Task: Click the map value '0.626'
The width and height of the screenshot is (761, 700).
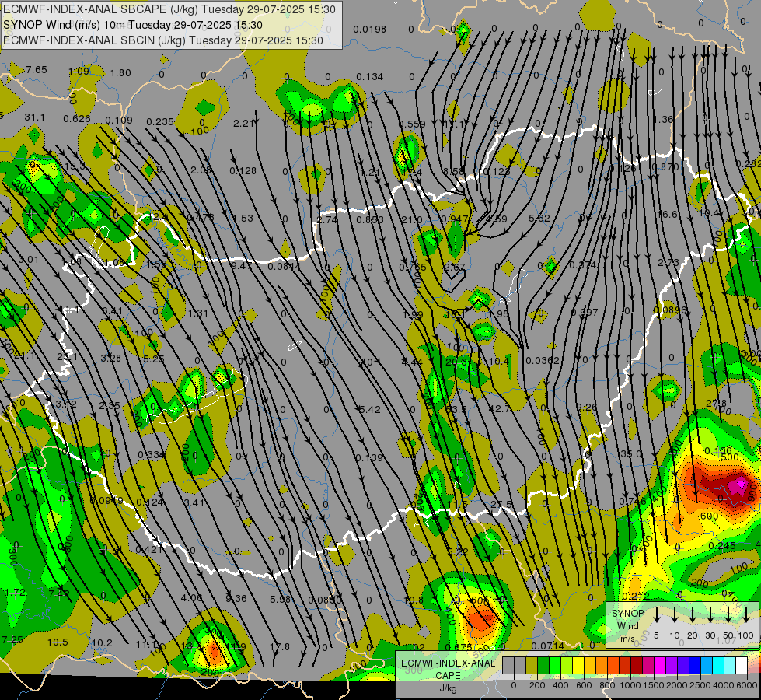Action: pyautogui.click(x=77, y=119)
